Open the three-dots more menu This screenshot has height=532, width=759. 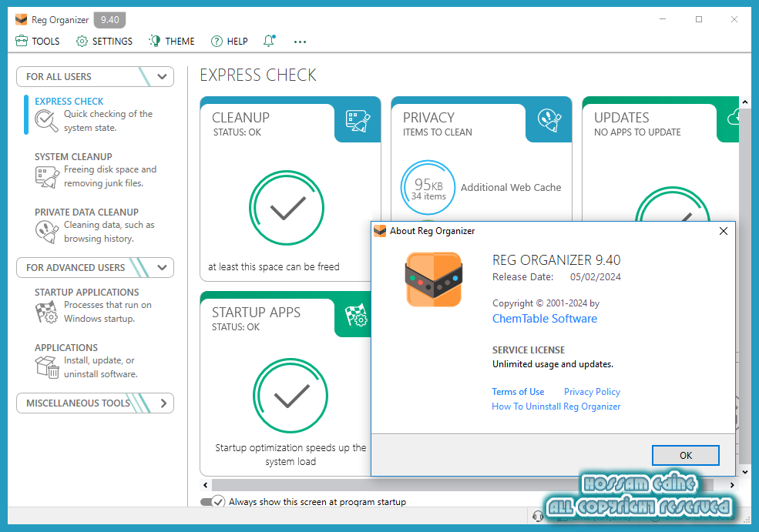(x=300, y=42)
